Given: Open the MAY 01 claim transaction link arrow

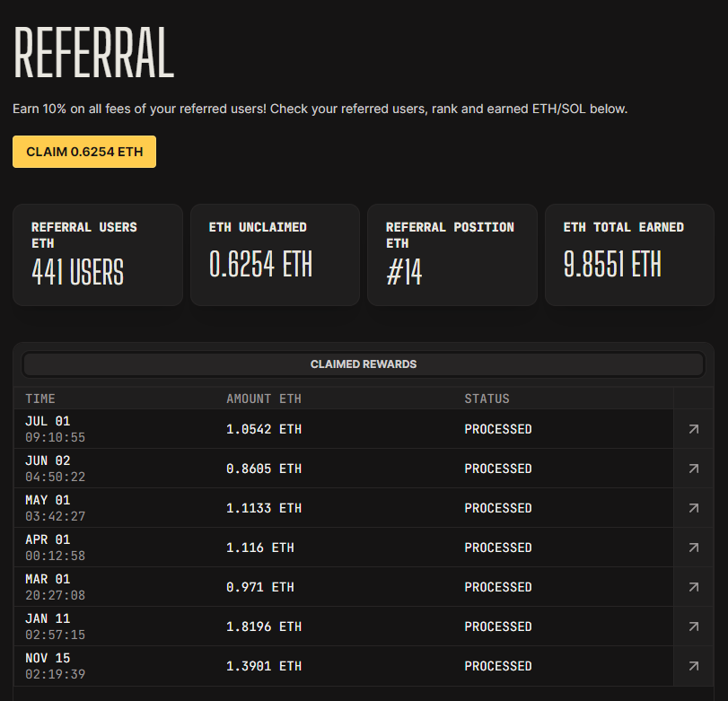Looking at the screenshot, I should click(694, 508).
